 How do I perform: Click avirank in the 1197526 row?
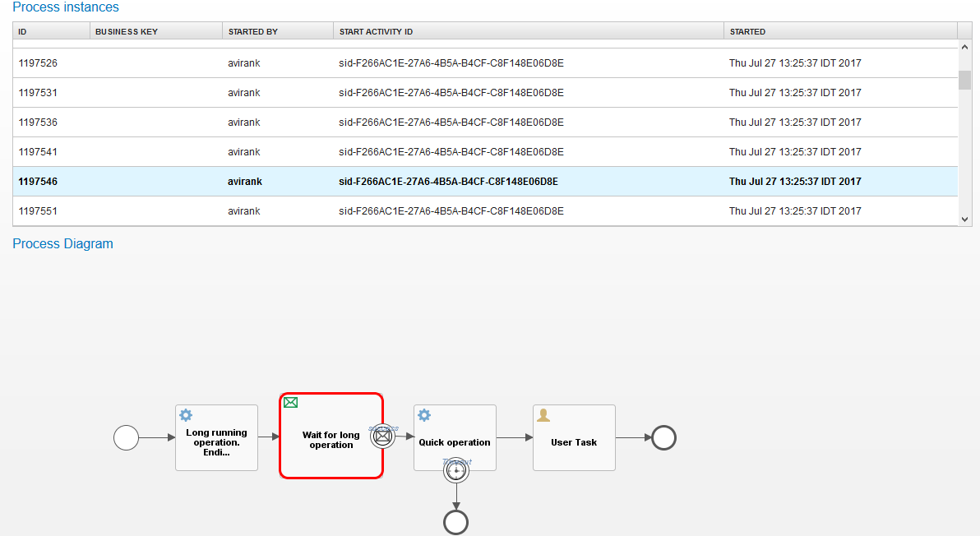[243, 63]
